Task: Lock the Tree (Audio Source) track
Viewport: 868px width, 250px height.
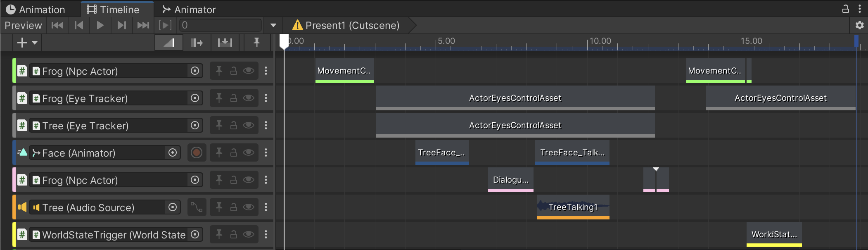Action: coord(233,207)
